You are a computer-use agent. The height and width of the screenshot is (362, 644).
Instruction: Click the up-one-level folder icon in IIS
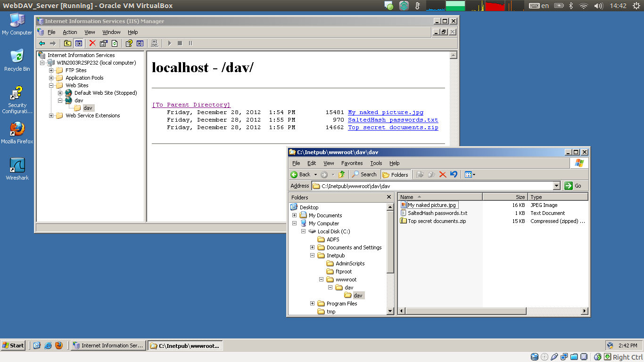[x=68, y=43]
